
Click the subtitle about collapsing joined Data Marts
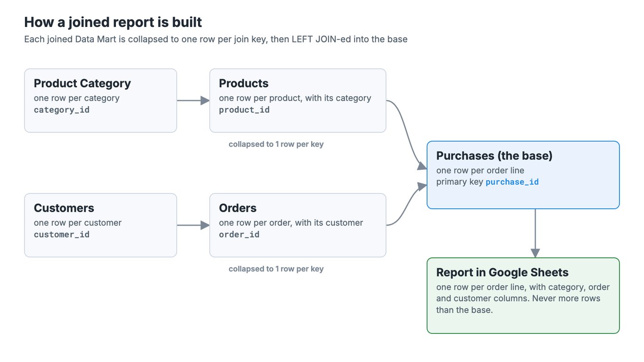[x=216, y=39]
